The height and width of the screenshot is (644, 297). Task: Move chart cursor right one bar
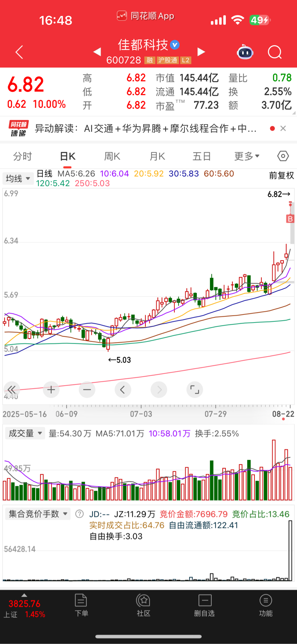coord(159,389)
